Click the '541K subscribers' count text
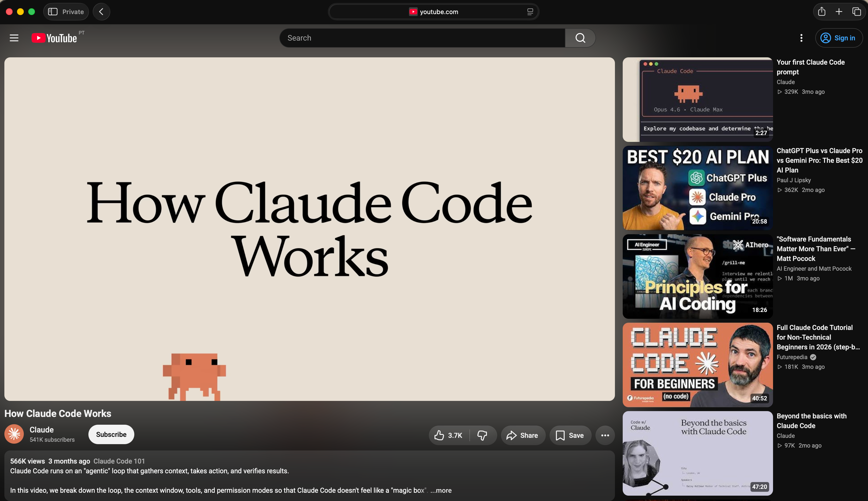This screenshot has width=868, height=501. point(52,440)
